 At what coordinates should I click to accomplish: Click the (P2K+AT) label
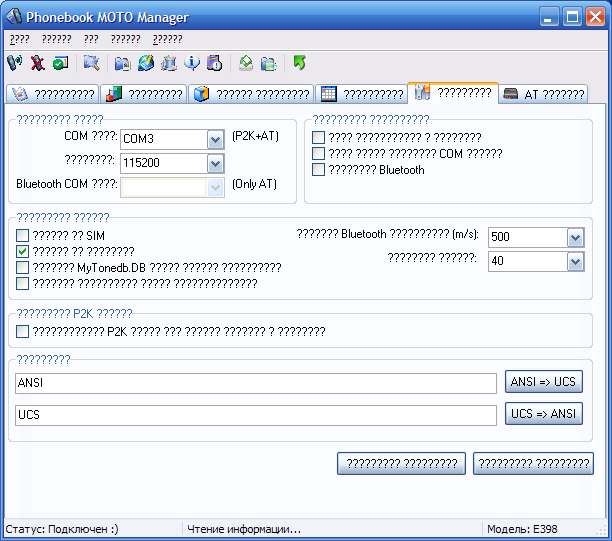pos(256,136)
